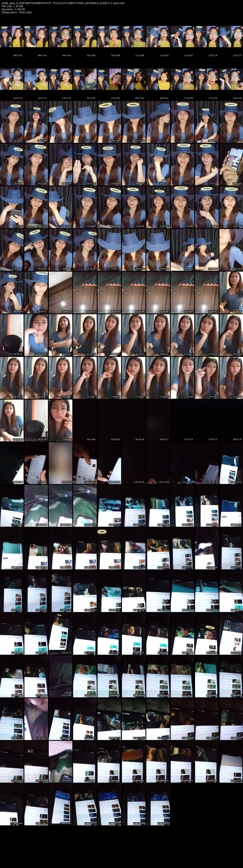Select the dark frame at 55:25.84
This screenshot has height=868, width=243.
click(85, 420)
